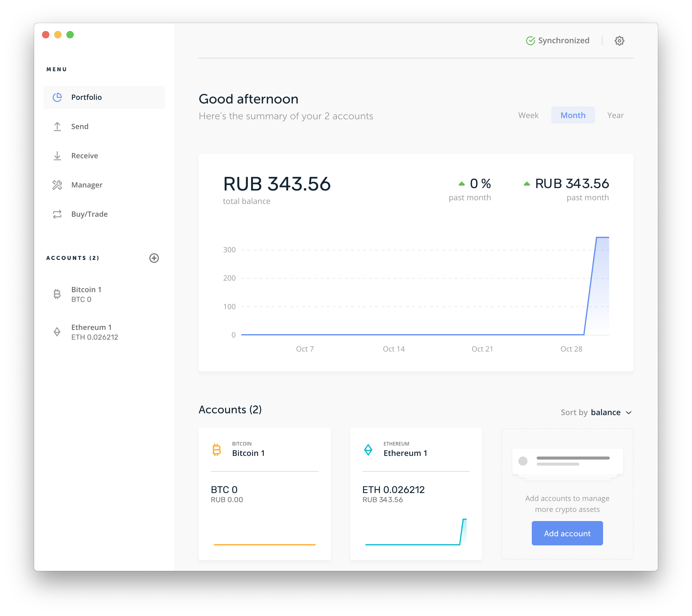Screen dimensions: 692x616
Task: Click the 0 % past month value
Action: coord(480,184)
